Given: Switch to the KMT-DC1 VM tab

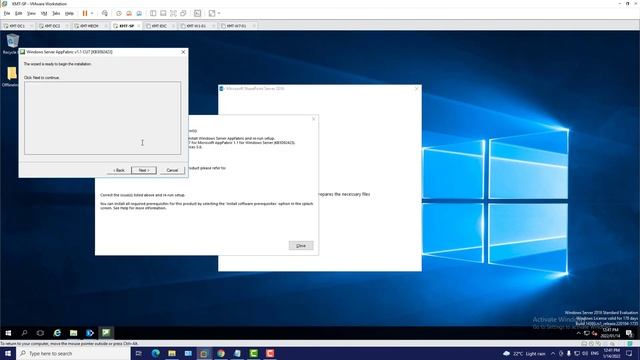Looking at the screenshot, I should click(x=17, y=26).
